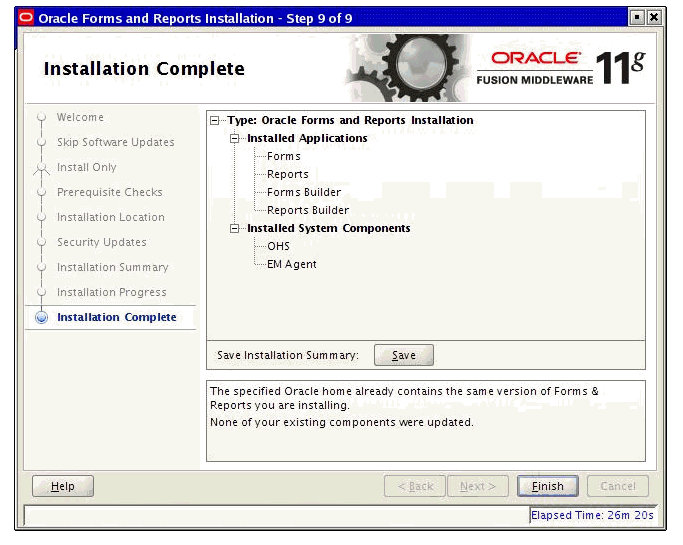The image size is (683, 545).
Task: Click the greyed-out Next button
Action: click(478, 486)
